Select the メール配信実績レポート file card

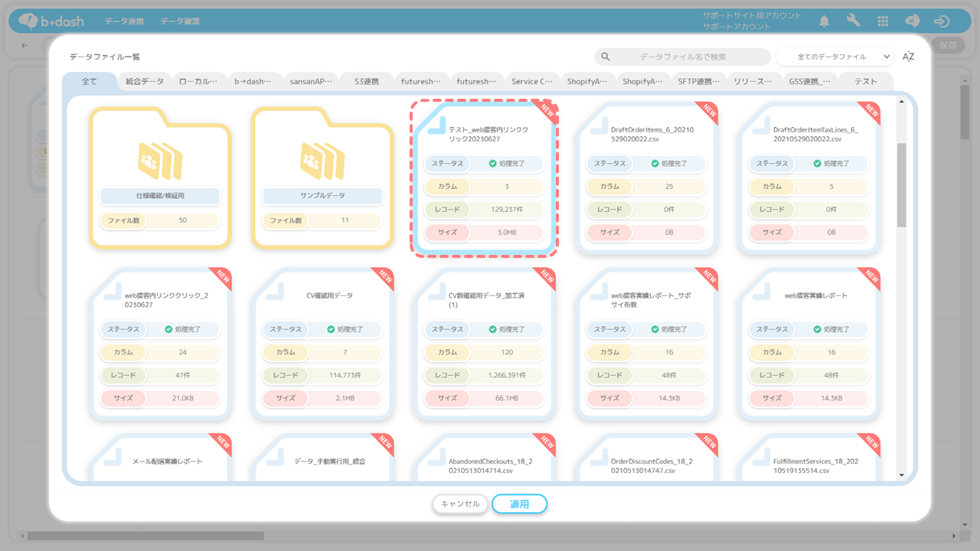(161, 458)
